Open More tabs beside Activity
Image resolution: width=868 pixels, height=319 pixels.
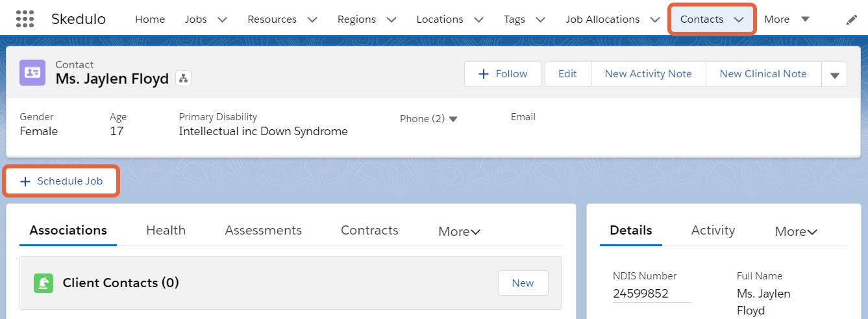796,231
